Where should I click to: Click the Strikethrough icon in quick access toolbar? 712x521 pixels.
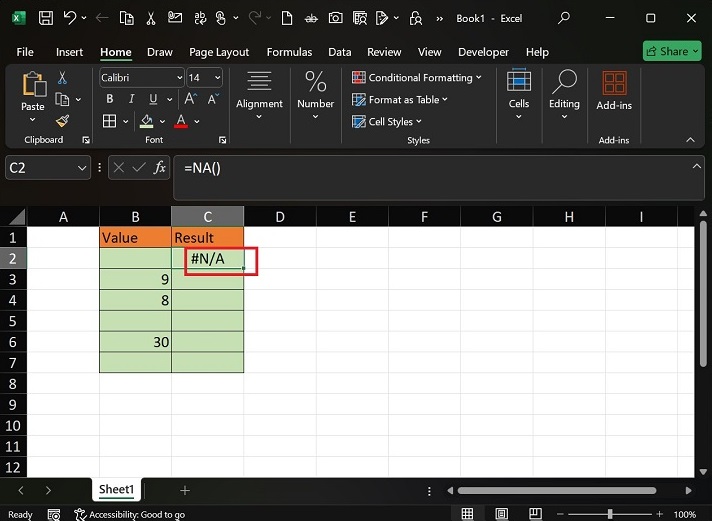pos(311,19)
